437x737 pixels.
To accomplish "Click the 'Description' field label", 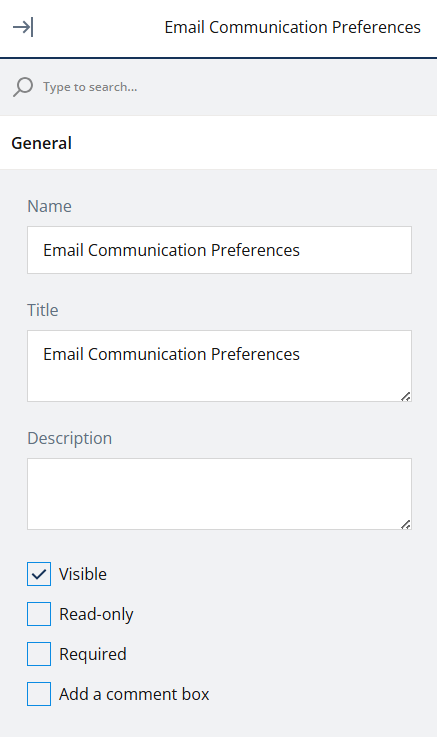I will coord(70,438).
